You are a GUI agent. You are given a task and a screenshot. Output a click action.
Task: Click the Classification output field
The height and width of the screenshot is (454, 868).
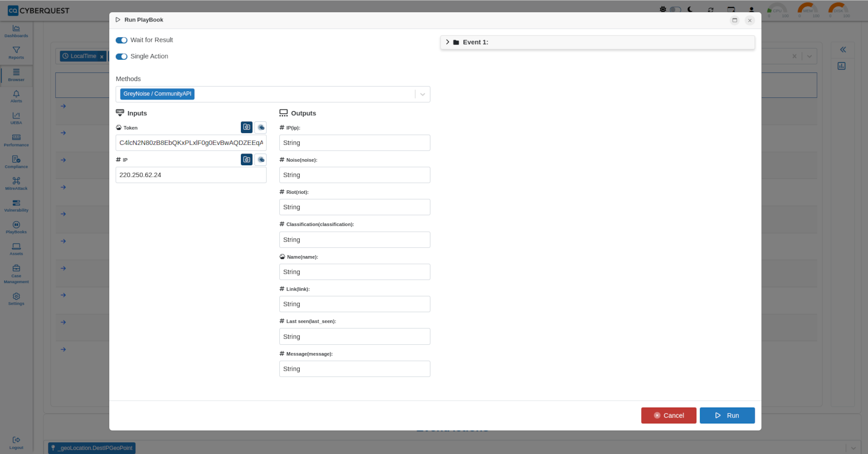[x=355, y=240]
